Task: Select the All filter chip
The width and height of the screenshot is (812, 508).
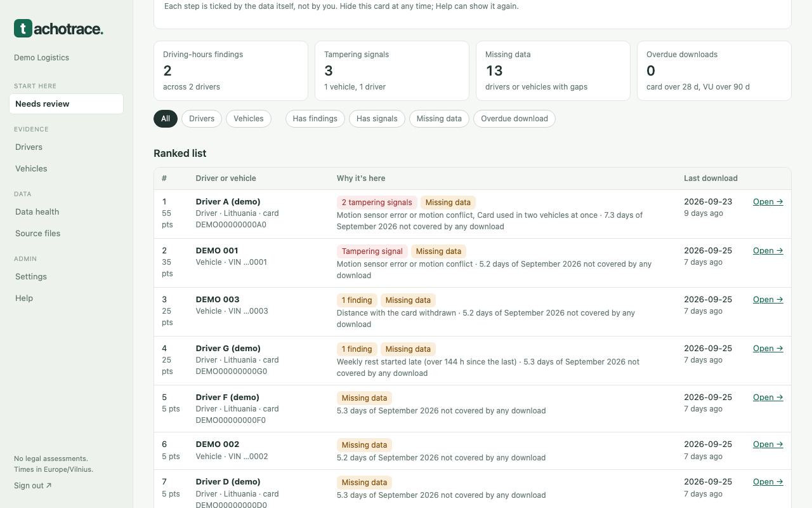Action: click(x=166, y=119)
